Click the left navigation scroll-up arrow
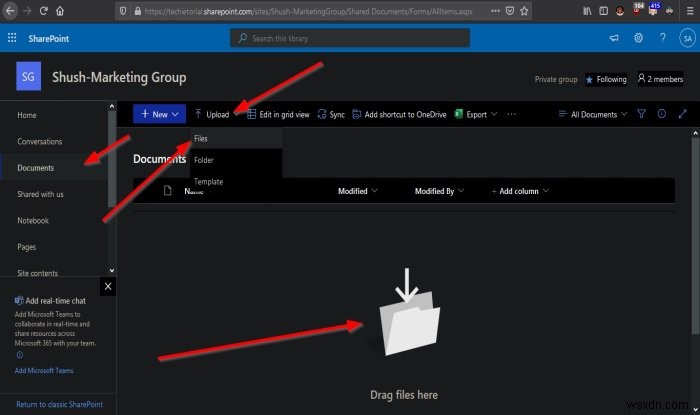Image resolution: width=700 pixels, height=415 pixels. (x=112, y=106)
